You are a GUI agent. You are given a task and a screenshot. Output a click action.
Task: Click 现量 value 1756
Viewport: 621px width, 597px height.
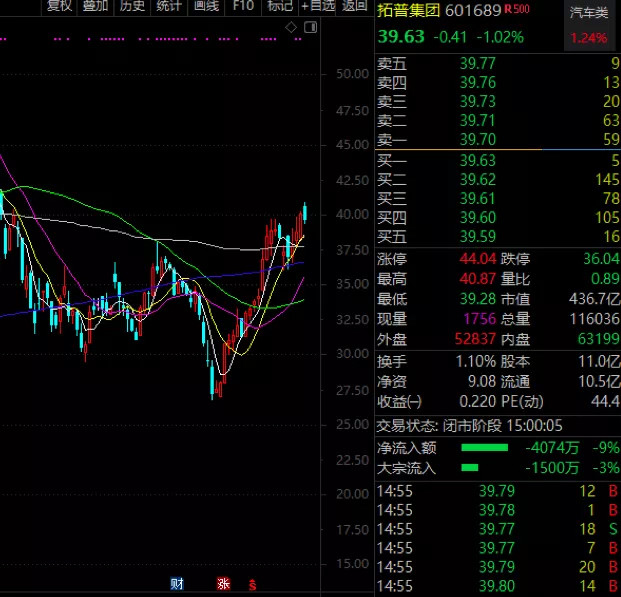480,319
